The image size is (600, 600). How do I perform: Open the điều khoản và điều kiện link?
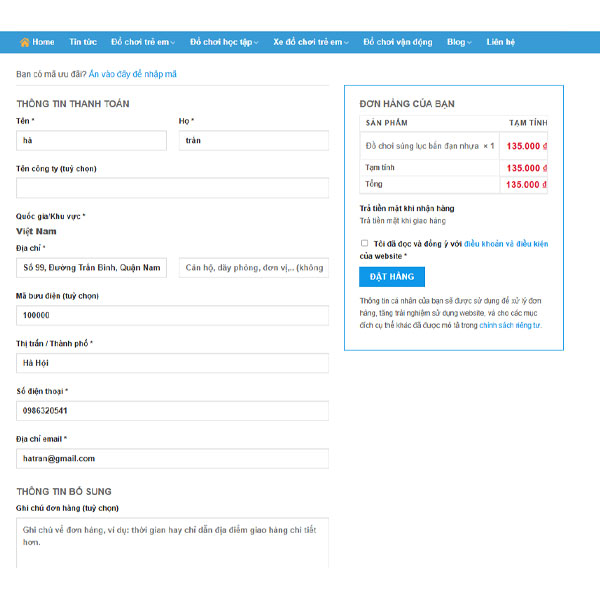506,244
